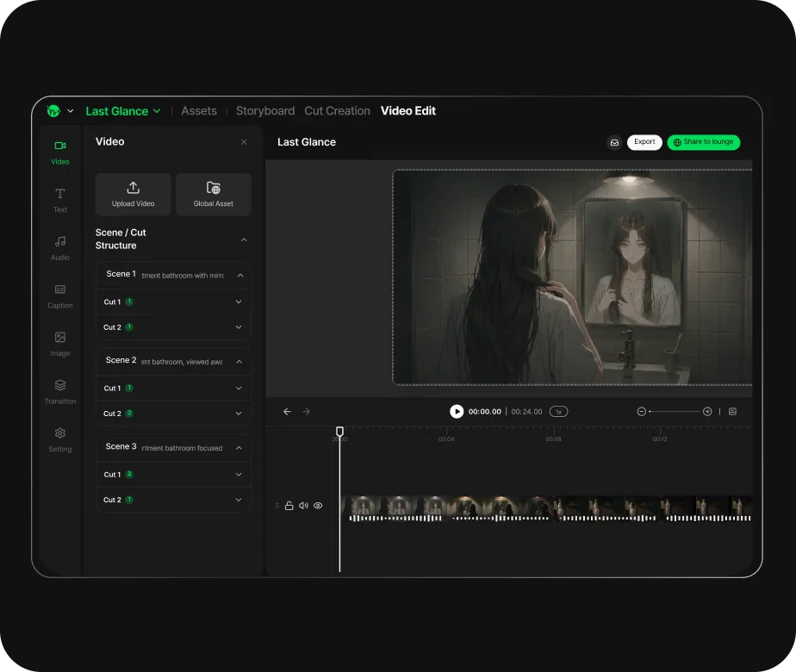Click the video preview canvas
Viewport: 796px width, 672px height.
[x=572, y=277]
